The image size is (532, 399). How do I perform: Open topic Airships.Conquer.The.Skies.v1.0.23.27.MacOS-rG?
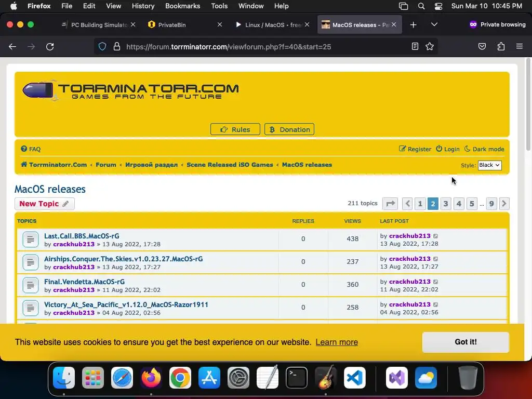coord(124,259)
